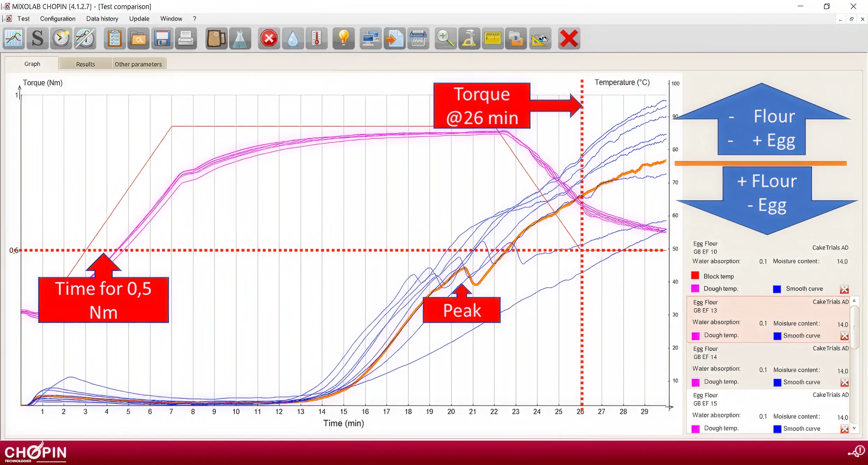Click the inner document minimize button
Image resolution: width=868 pixels, height=465 pixels.
tap(840, 19)
